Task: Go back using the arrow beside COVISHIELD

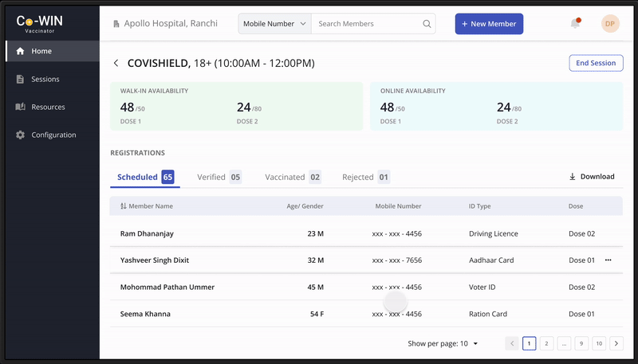Action: 116,63
